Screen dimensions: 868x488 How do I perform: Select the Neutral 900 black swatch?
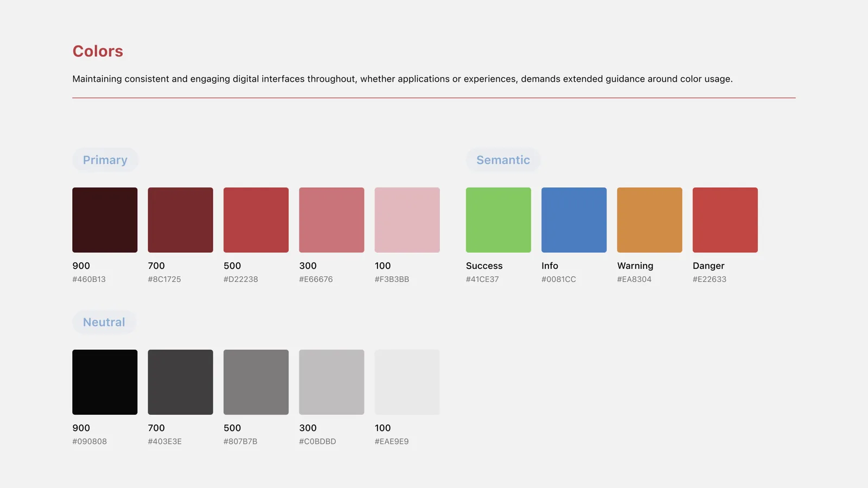105,382
